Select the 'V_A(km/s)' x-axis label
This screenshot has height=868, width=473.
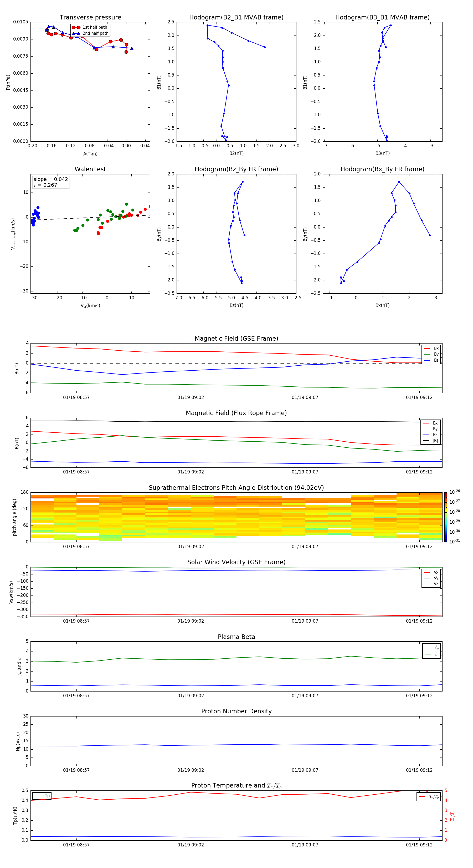coord(90,306)
